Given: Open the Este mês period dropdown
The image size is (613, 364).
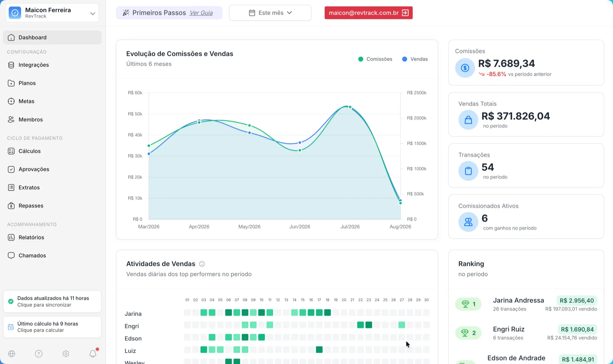Looking at the screenshot, I should click(270, 13).
